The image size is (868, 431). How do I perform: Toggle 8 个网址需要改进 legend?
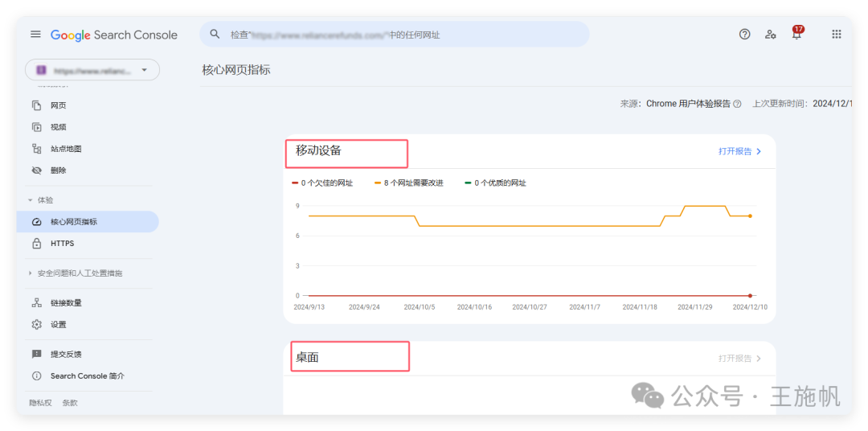[409, 183]
